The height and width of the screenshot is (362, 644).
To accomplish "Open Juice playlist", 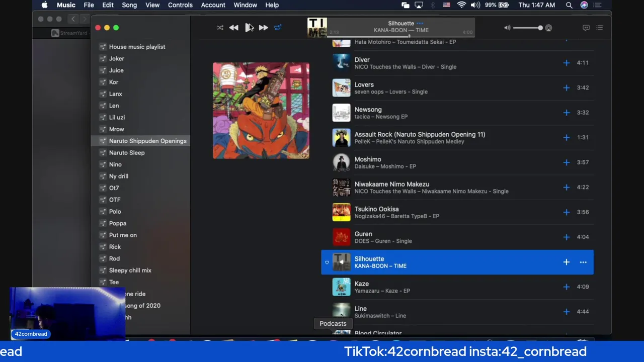I will [x=116, y=70].
